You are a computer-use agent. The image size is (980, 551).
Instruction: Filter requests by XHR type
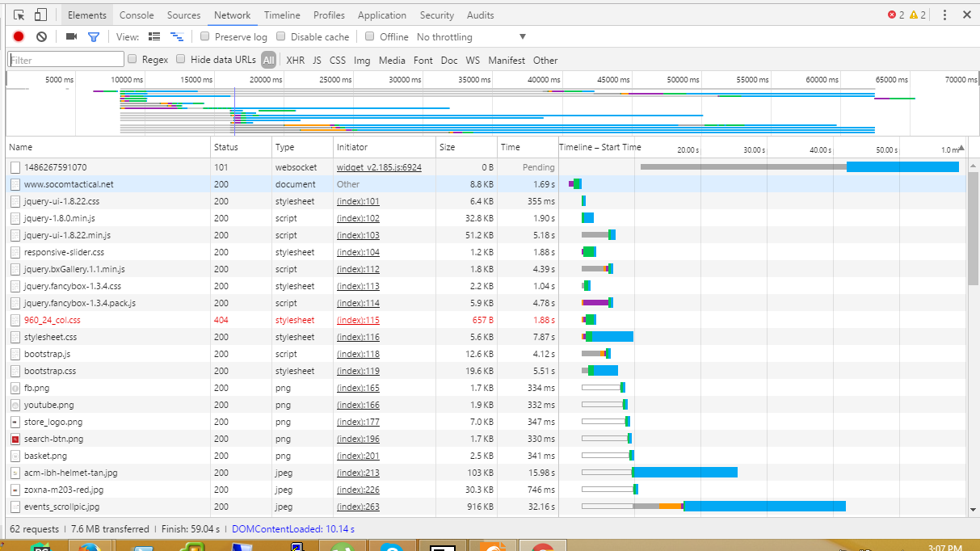296,60
